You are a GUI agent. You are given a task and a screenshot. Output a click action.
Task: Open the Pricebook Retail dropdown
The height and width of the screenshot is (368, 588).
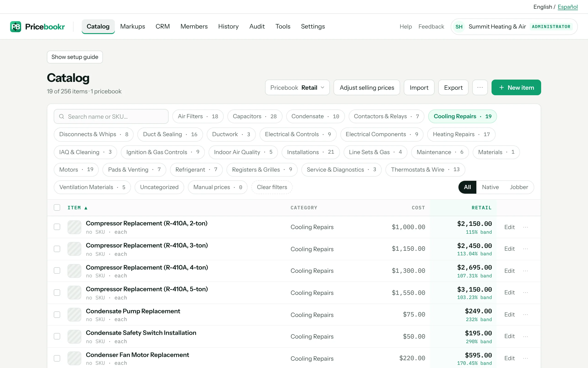point(297,87)
